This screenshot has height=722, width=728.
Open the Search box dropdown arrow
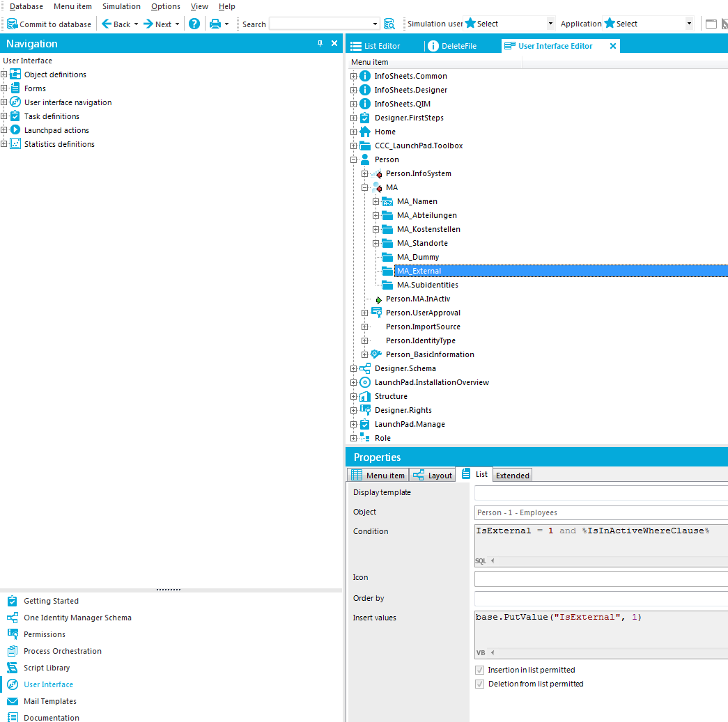(375, 24)
